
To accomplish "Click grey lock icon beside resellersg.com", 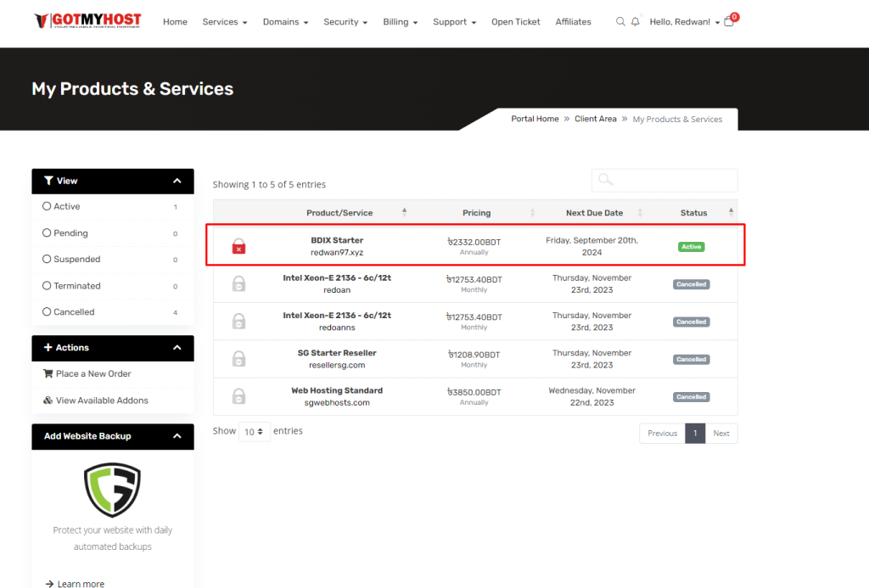I will (239, 359).
